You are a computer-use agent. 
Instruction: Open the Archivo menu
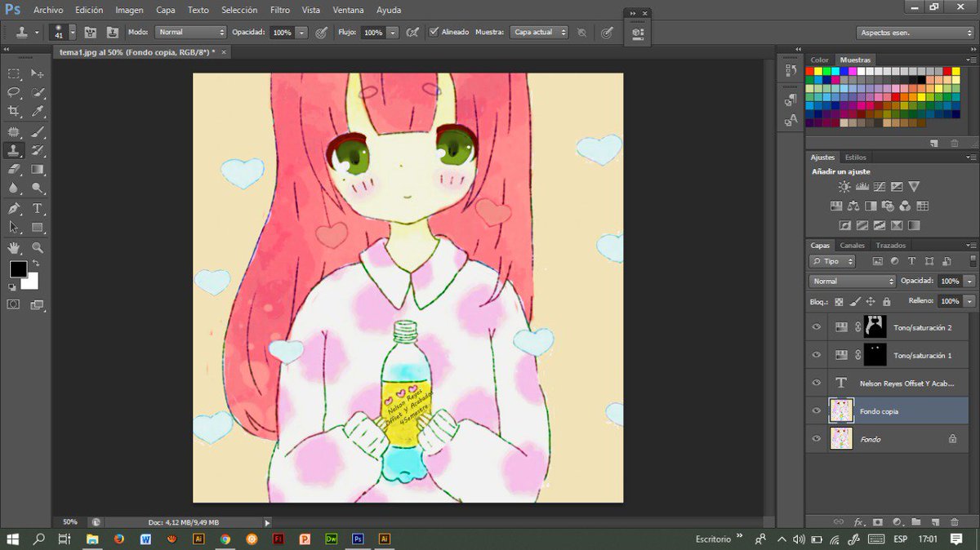click(x=48, y=10)
